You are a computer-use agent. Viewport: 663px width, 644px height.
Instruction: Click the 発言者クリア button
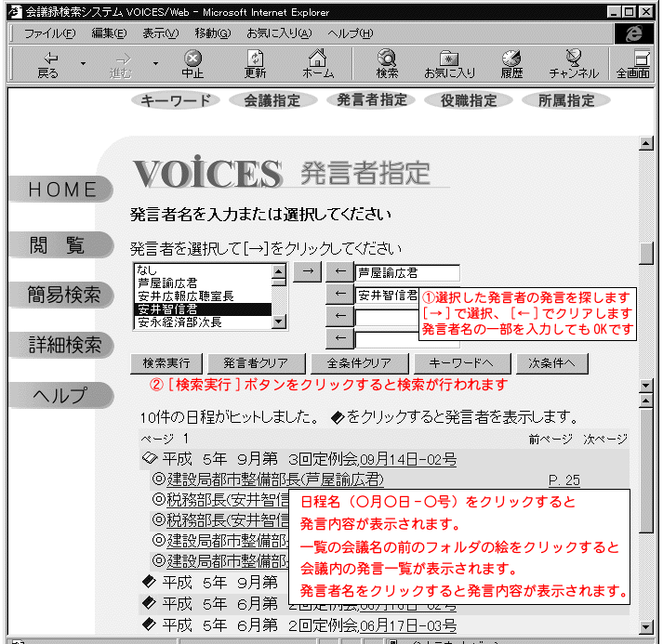(x=249, y=362)
